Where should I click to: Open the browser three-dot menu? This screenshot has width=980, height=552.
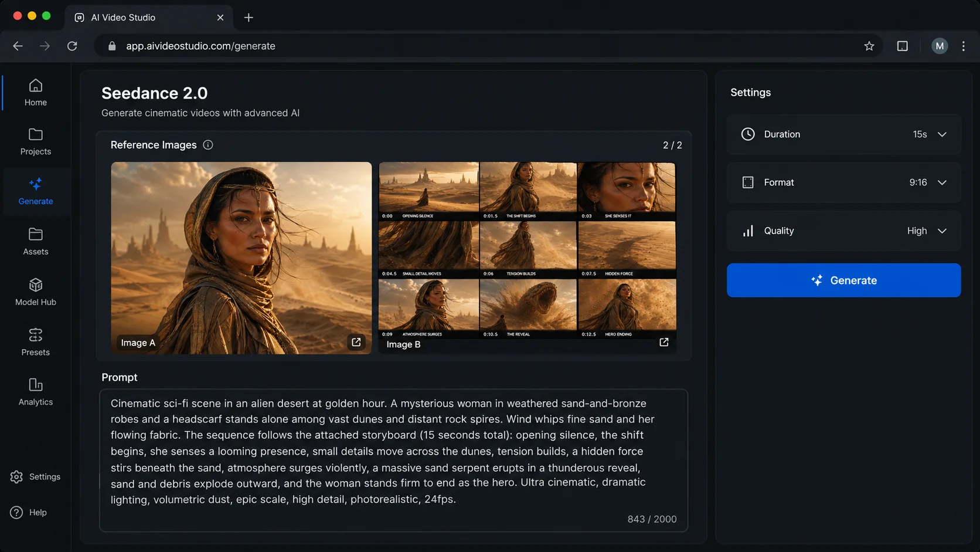click(964, 46)
